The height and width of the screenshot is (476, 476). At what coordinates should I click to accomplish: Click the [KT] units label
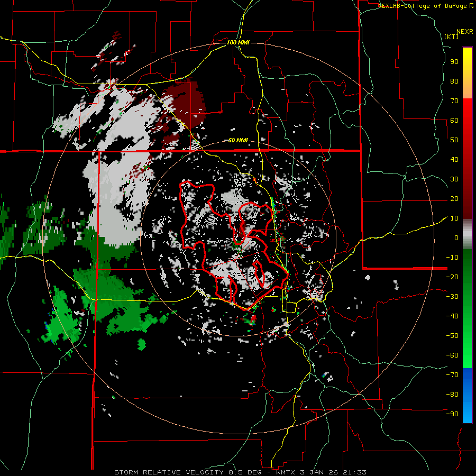coord(452,36)
